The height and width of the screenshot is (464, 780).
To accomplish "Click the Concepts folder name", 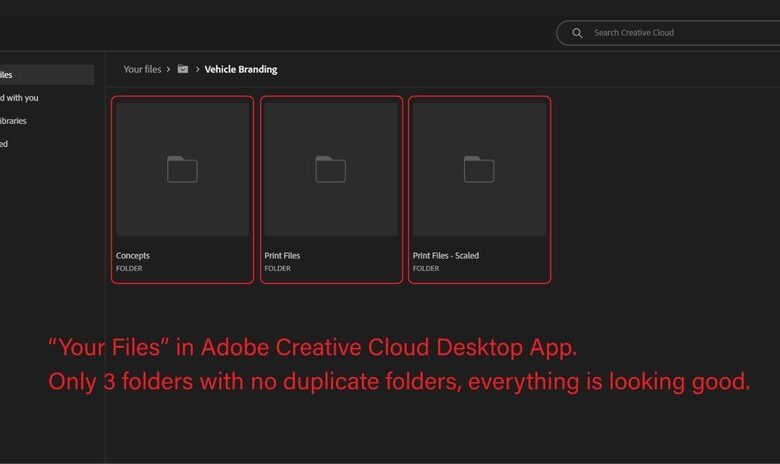I will click(133, 256).
